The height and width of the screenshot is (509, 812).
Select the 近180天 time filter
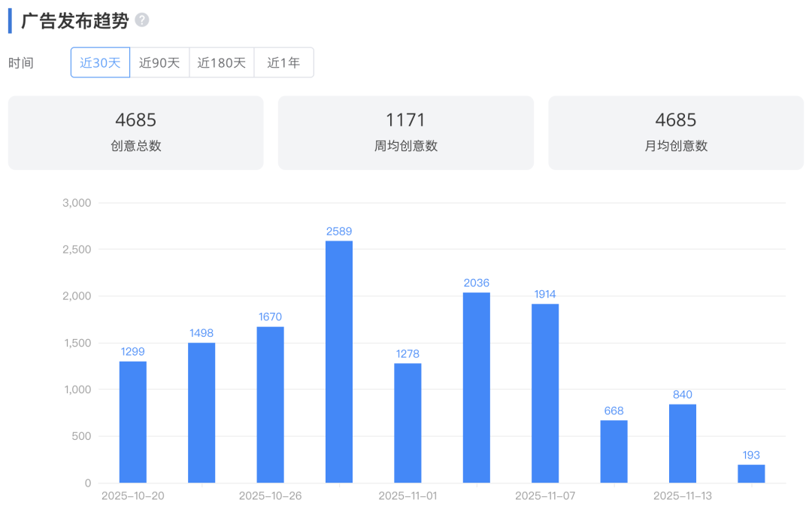click(x=222, y=62)
